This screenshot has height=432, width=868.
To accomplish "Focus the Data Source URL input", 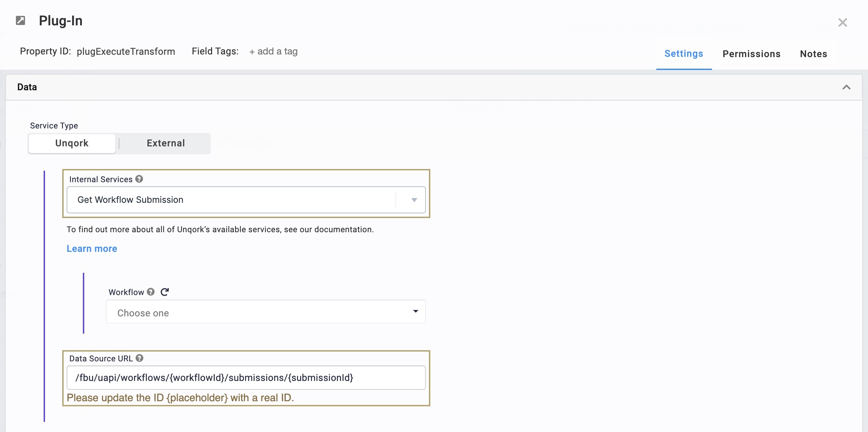I will click(x=246, y=378).
